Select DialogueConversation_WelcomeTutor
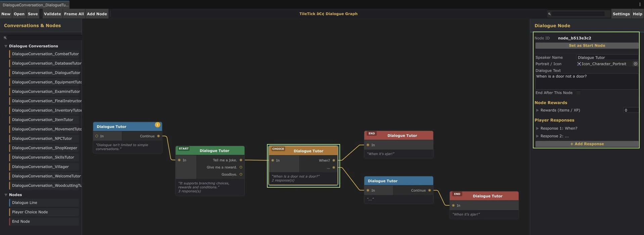The image size is (644, 235). click(x=45, y=176)
